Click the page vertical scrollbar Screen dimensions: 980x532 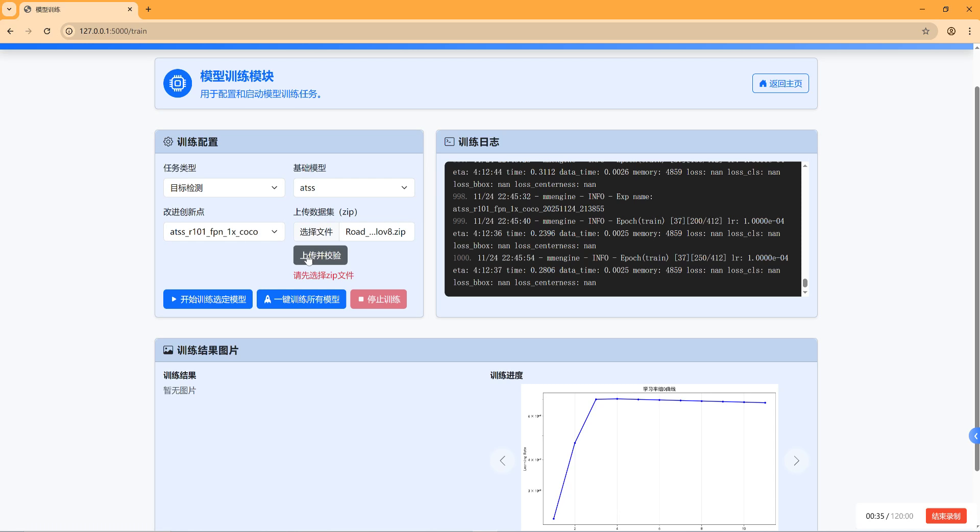977,278
